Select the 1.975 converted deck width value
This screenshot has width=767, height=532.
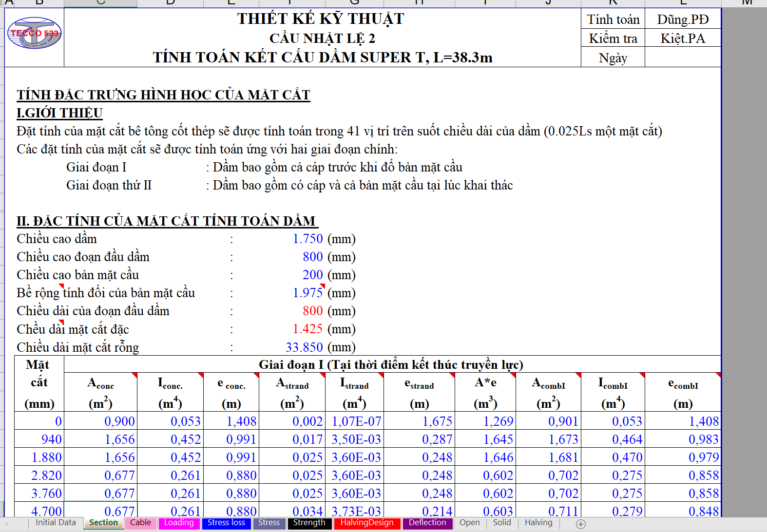click(307, 293)
